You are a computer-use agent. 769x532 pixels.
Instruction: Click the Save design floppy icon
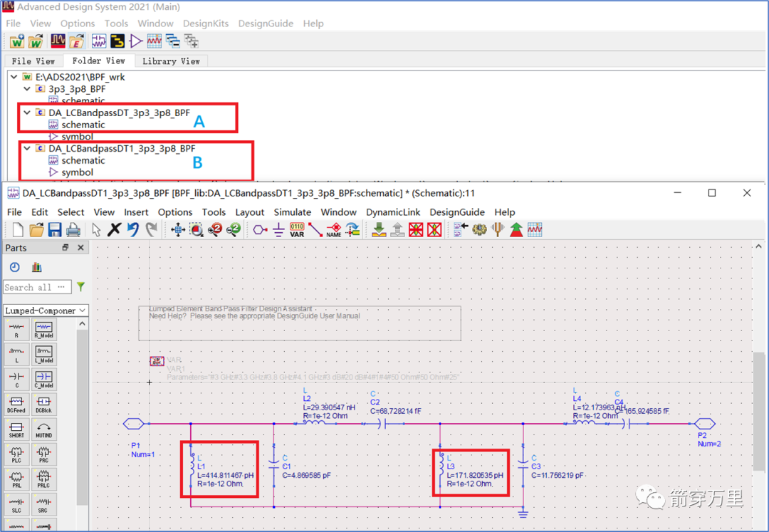pyautogui.click(x=54, y=229)
